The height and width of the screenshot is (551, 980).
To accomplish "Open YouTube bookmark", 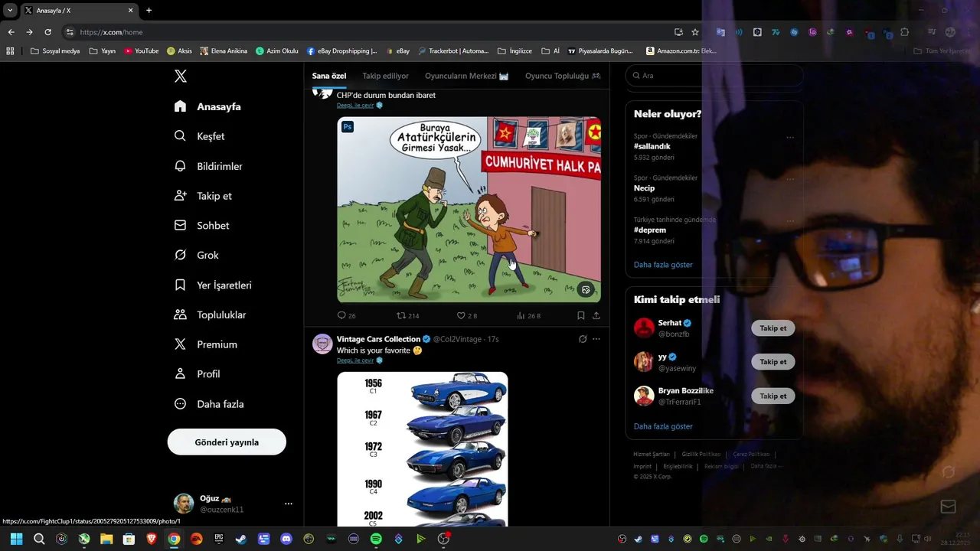I will 142,51.
